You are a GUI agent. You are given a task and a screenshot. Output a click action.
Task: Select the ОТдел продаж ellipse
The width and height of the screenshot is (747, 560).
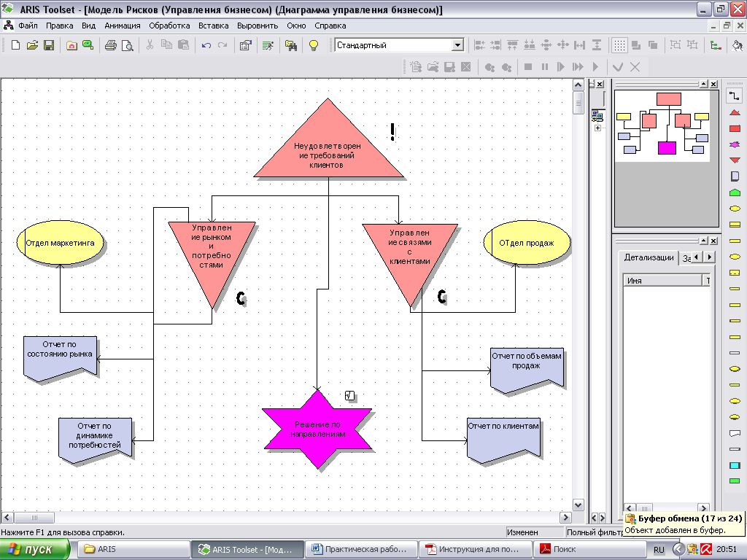tap(527, 243)
